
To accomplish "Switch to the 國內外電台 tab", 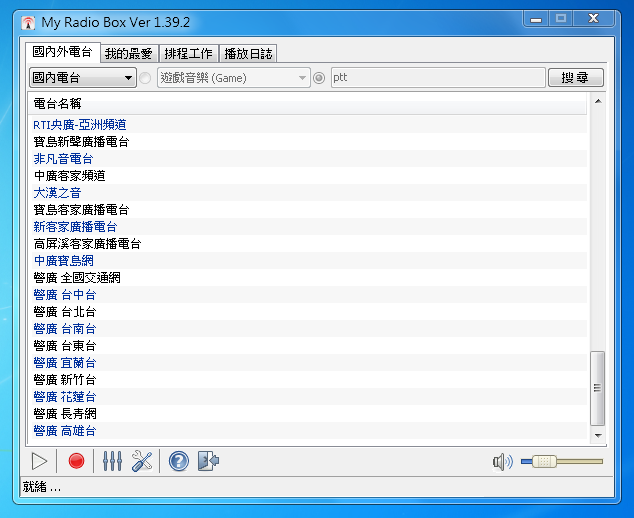I will point(62,52).
